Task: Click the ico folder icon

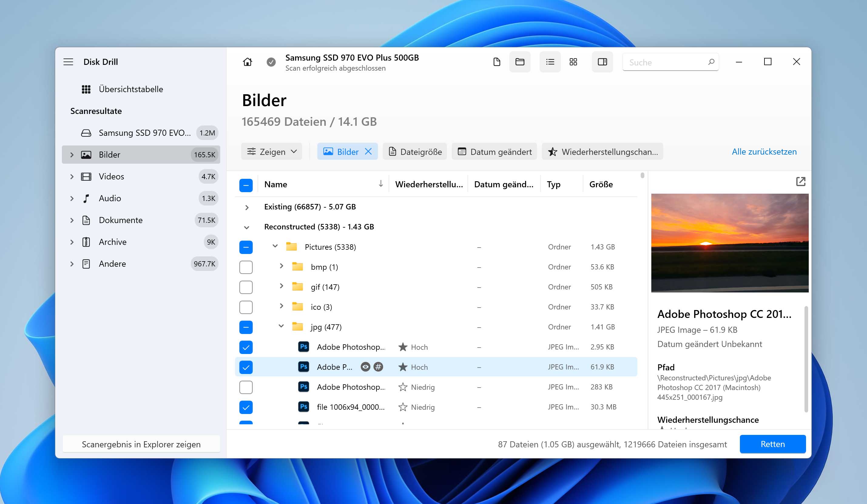Action: (x=297, y=307)
